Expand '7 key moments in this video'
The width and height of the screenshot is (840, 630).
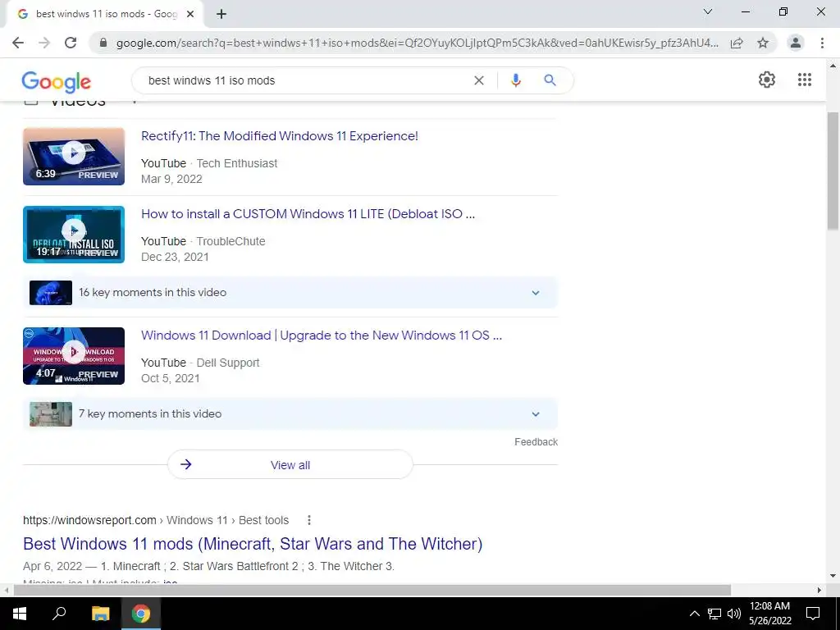(290, 414)
